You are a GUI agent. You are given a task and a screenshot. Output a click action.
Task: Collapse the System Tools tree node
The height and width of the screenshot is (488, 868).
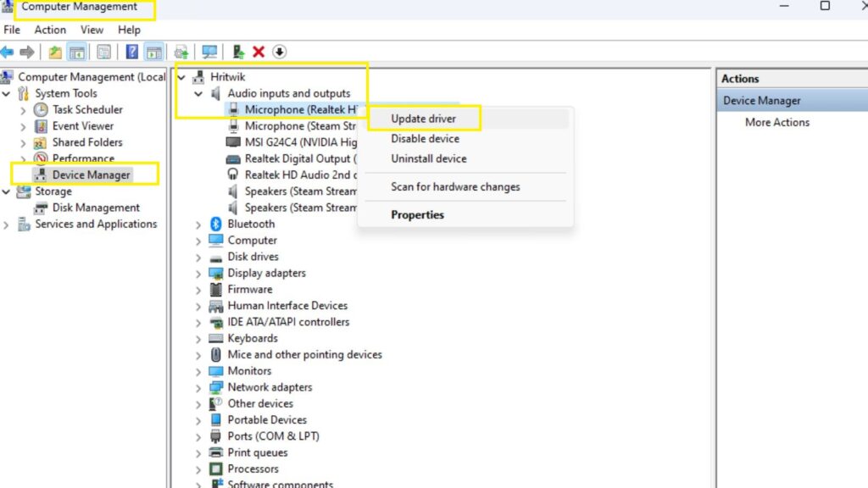(x=7, y=93)
